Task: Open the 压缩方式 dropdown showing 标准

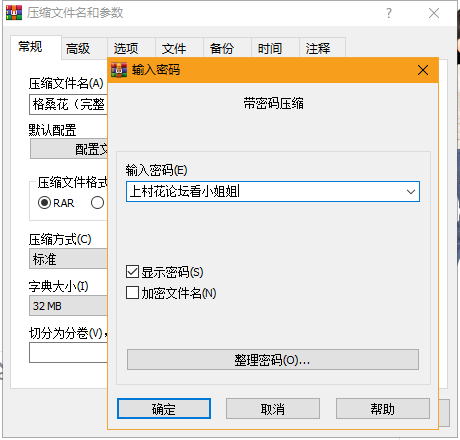Action: [68, 259]
